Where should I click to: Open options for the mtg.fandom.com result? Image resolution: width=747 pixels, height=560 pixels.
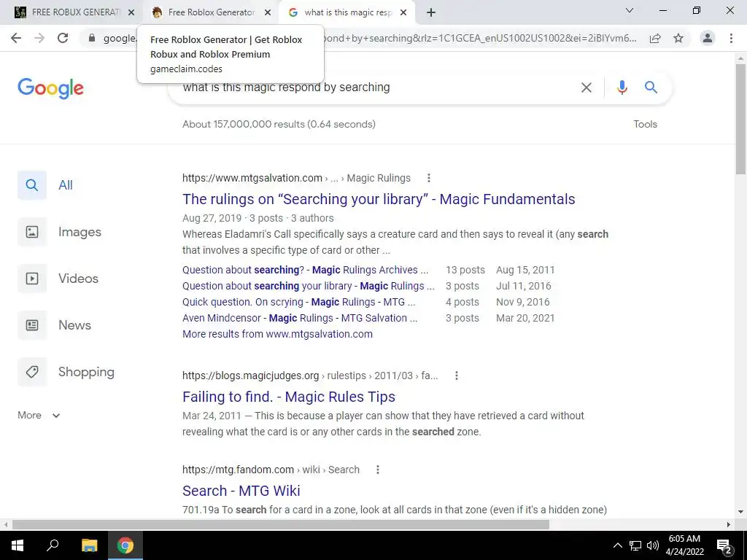(x=378, y=470)
